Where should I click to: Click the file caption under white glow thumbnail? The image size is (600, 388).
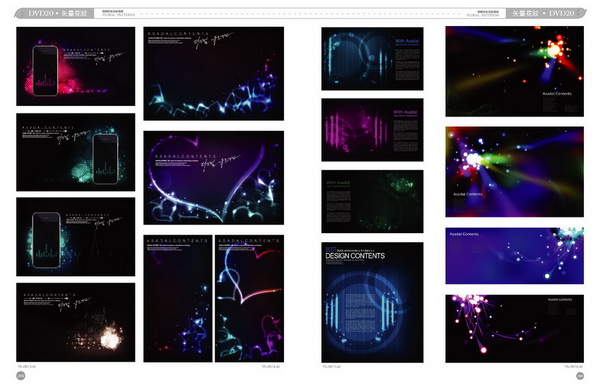click(x=26, y=366)
